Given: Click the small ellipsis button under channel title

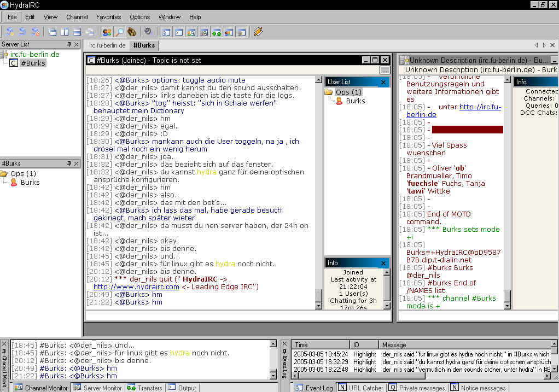Looking at the screenshot, I should 385,70.
